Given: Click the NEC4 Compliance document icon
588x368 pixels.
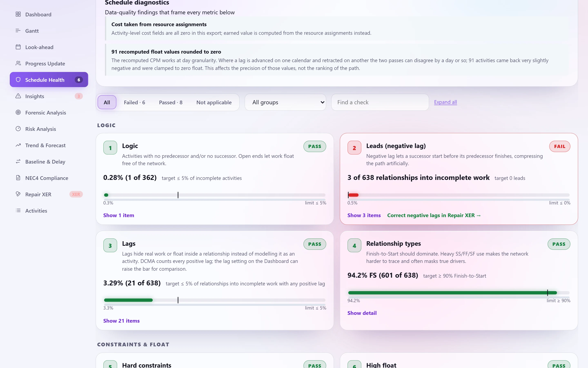Looking at the screenshot, I should [18, 178].
